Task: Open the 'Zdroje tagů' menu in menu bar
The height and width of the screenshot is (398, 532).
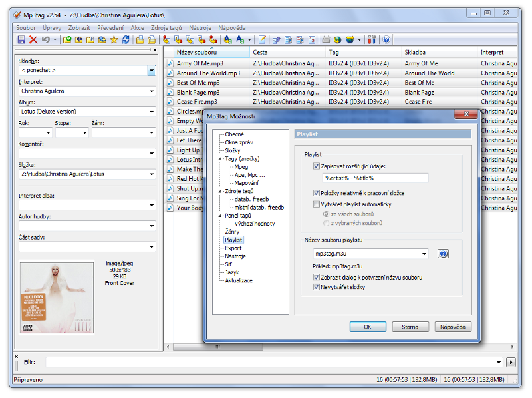Action: tap(166, 28)
